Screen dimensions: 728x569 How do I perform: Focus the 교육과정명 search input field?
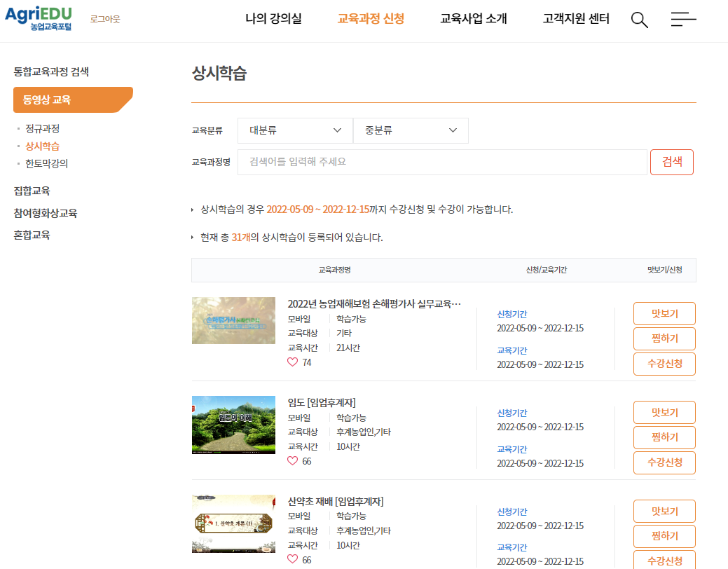(x=442, y=162)
